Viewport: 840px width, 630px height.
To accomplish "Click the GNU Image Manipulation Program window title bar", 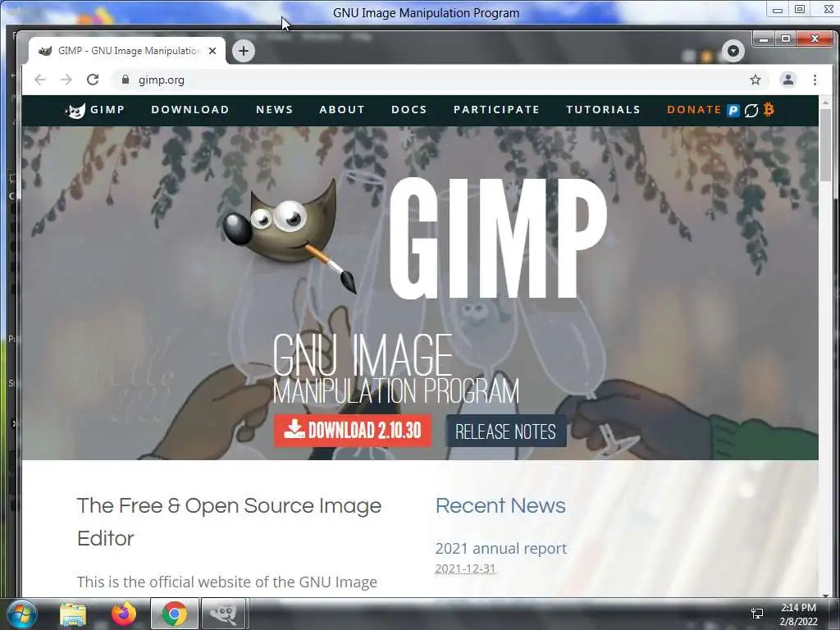I will tap(426, 12).
